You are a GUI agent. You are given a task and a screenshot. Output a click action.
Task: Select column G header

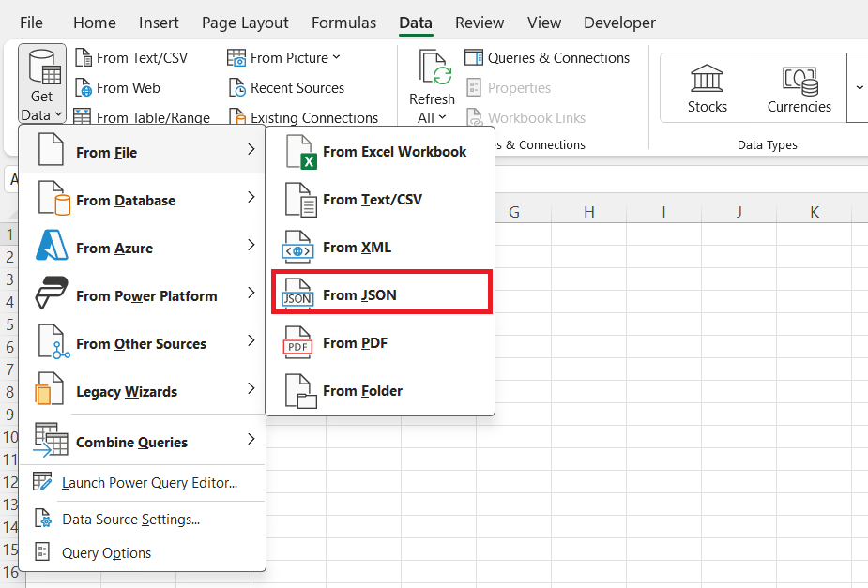point(513,212)
